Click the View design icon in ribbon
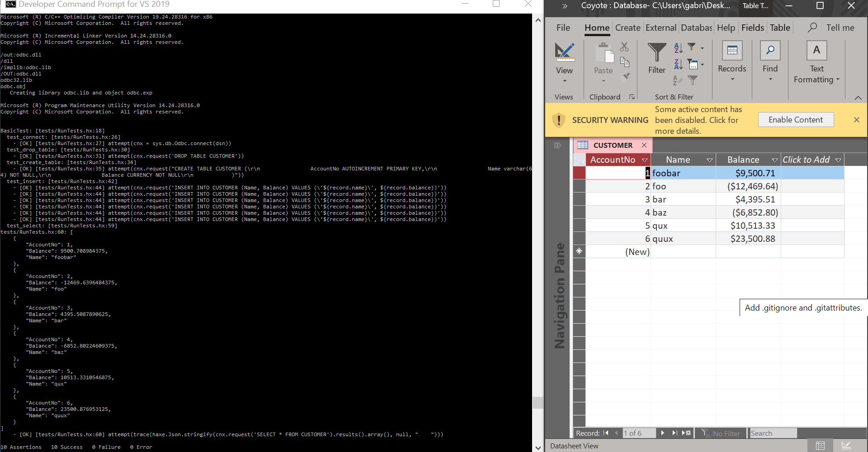 (565, 52)
